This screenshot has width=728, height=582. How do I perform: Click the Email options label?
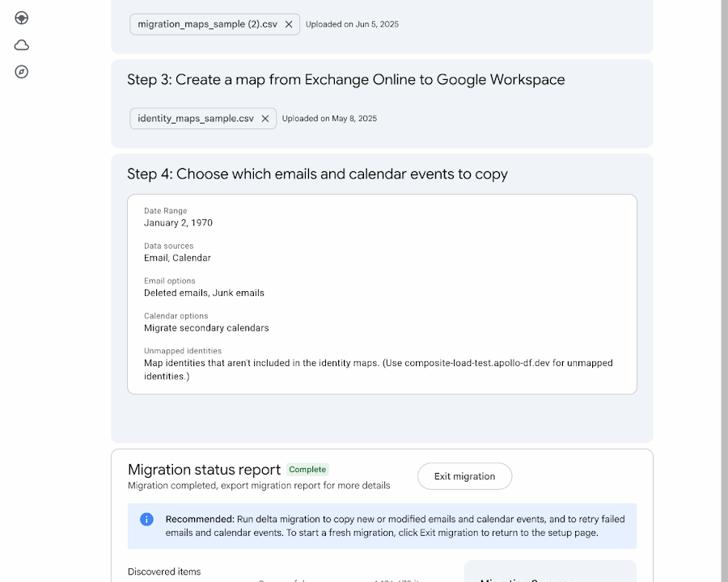pyautogui.click(x=170, y=280)
